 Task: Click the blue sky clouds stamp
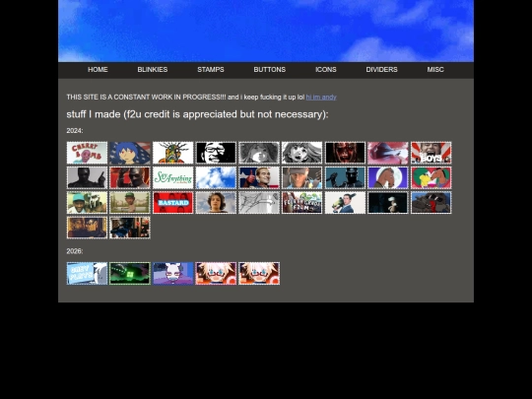[216, 177]
